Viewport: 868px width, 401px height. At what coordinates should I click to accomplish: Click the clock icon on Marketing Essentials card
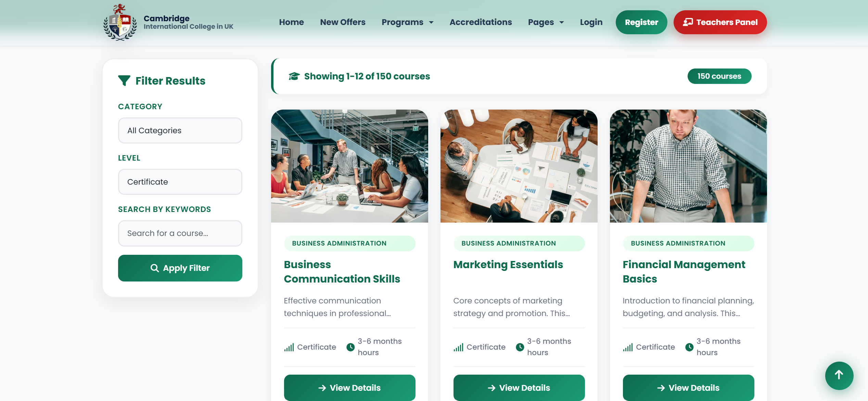point(520,347)
